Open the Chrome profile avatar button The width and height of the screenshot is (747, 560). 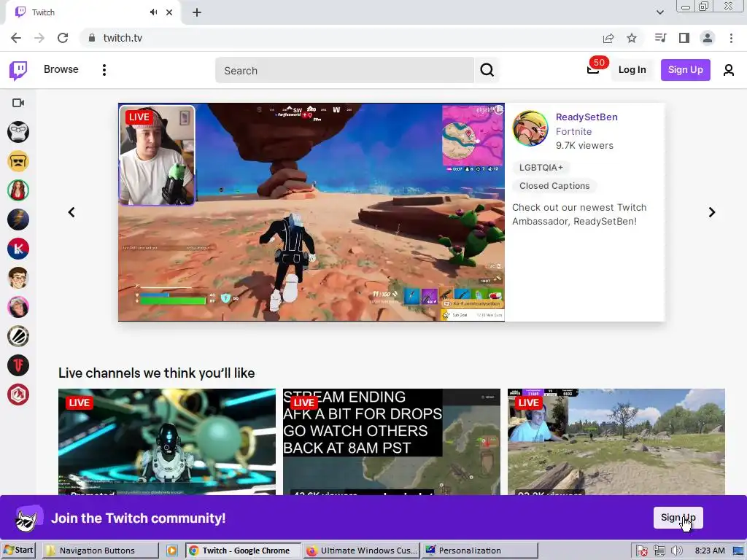[x=708, y=38]
